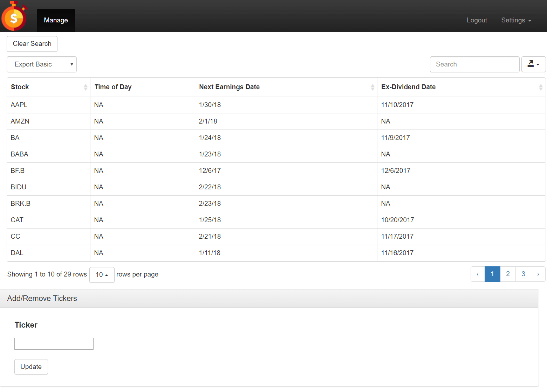Click the Showing 1 to 10 of 29 rows text

click(x=47, y=274)
